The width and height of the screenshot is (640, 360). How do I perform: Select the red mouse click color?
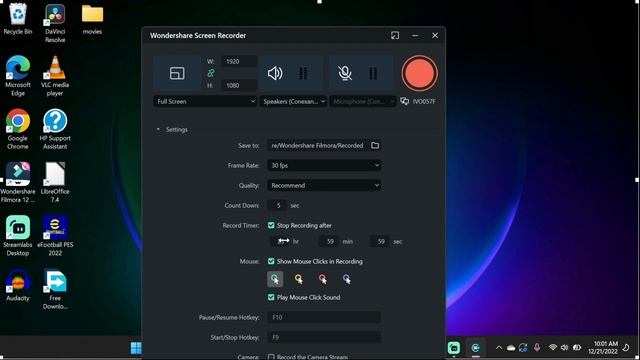[322, 279]
